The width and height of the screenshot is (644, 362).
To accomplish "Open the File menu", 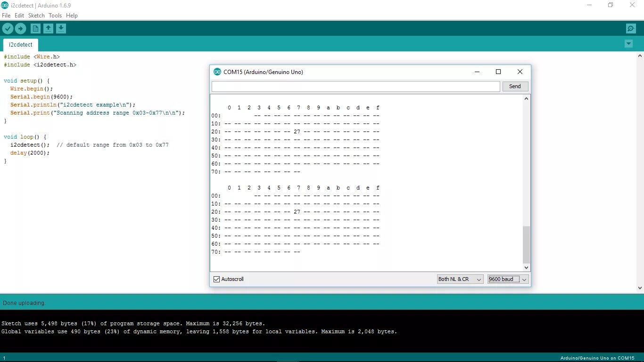I will click(x=6, y=16).
